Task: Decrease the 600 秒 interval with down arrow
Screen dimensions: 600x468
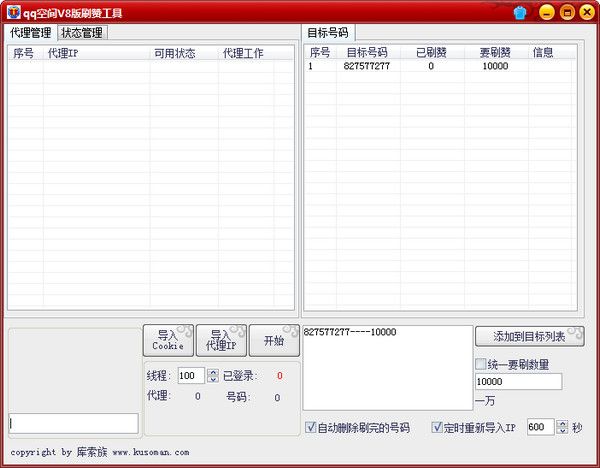Action: tap(562, 431)
